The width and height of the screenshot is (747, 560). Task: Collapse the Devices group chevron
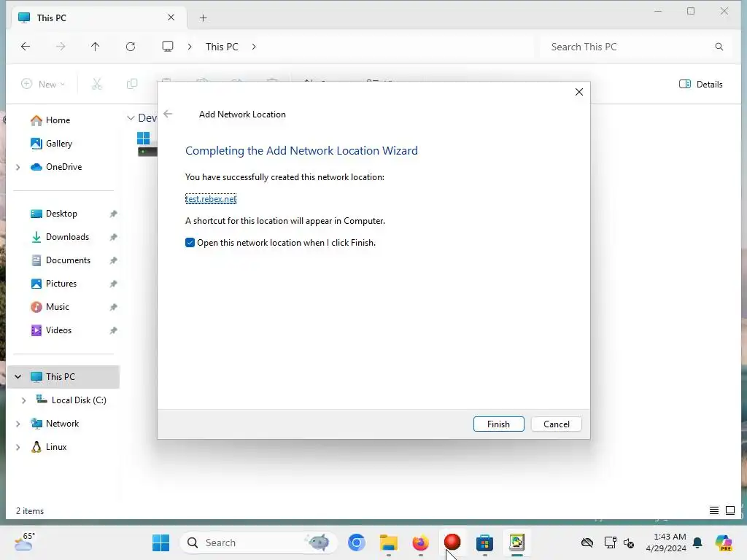(131, 117)
